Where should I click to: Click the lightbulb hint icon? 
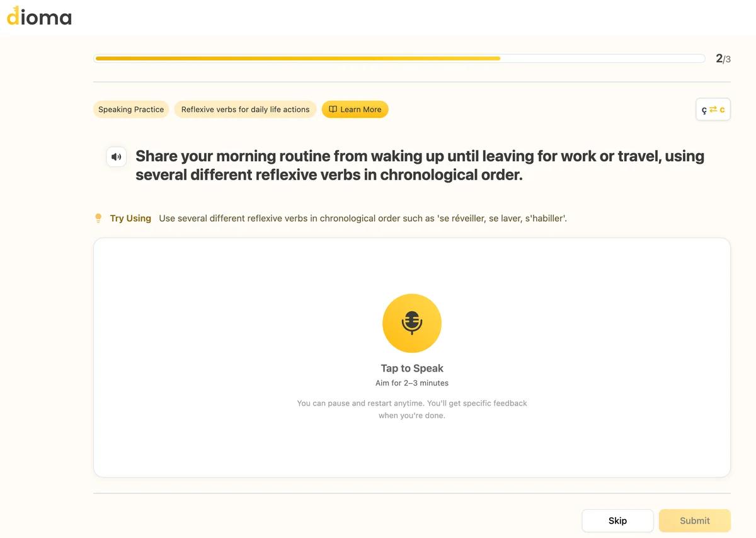(98, 219)
